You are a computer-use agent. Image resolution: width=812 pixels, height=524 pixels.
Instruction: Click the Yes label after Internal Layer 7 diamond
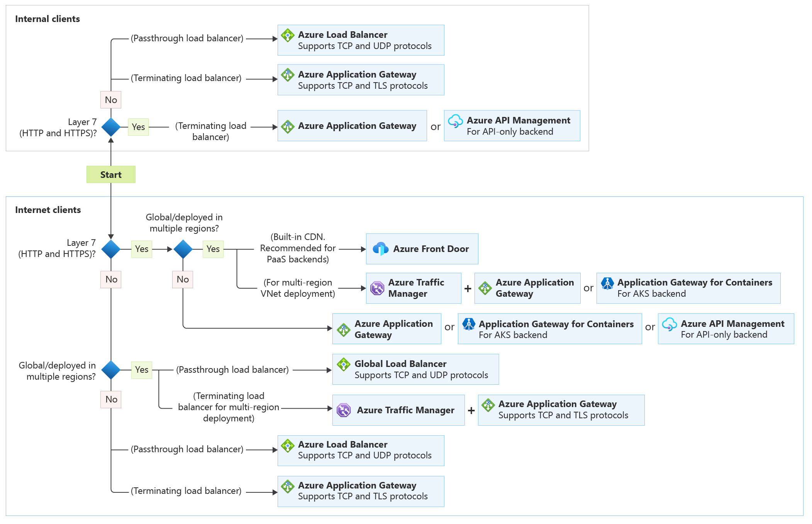pyautogui.click(x=138, y=127)
